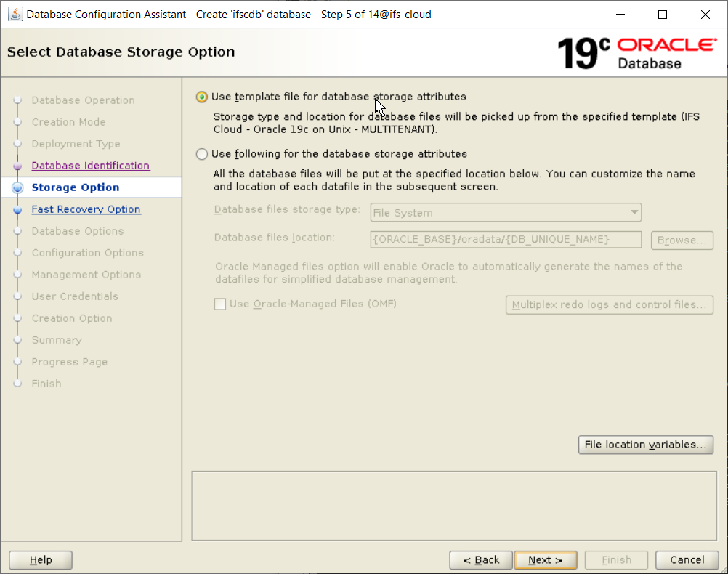Click the empty message area at the bottom

[454, 506]
